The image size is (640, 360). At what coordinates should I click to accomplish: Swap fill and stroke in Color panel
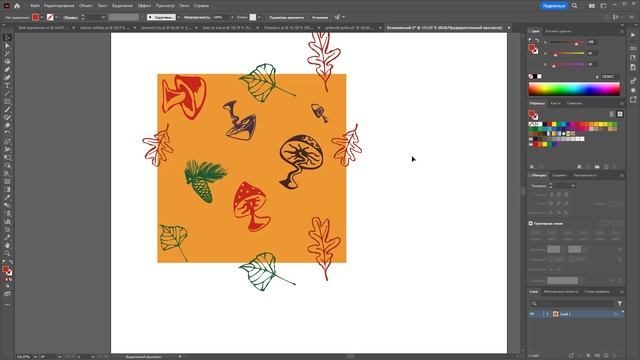coord(537,40)
